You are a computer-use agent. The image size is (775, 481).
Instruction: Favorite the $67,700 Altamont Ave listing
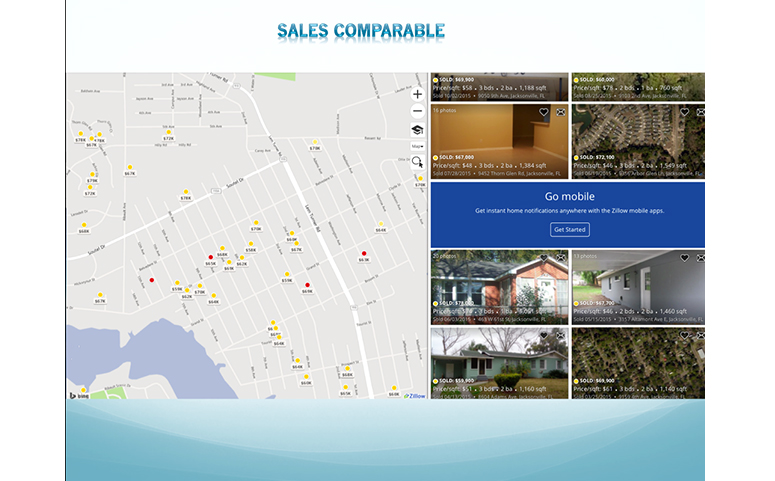point(685,257)
